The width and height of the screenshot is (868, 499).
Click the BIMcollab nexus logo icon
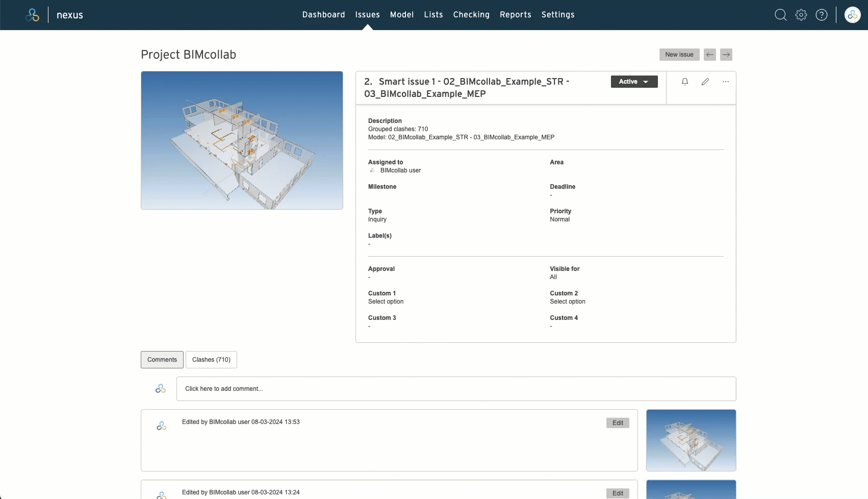click(32, 15)
